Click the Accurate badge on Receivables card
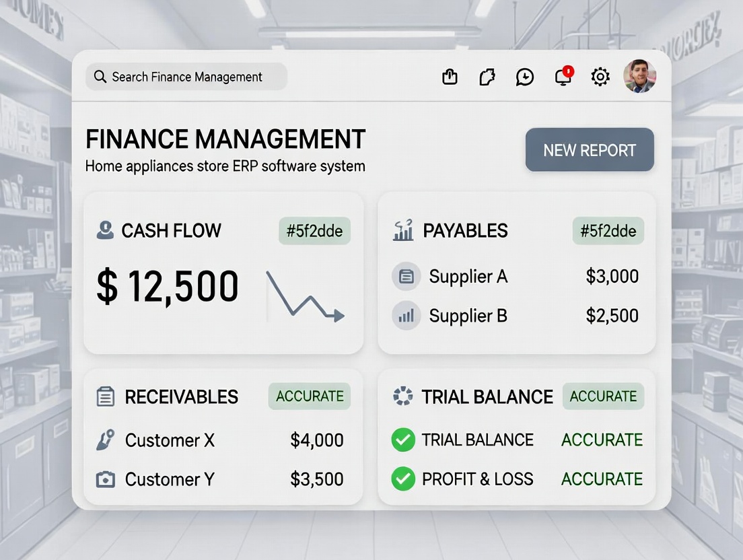 tap(310, 396)
